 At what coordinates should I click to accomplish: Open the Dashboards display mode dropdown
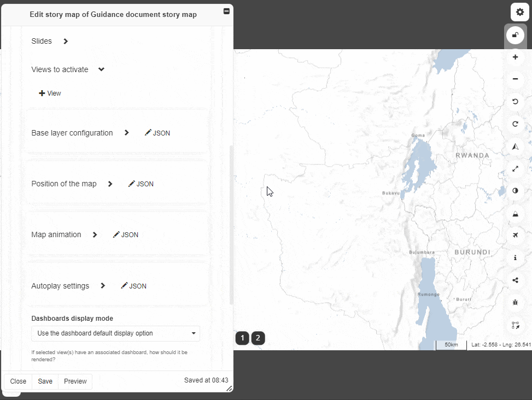[x=115, y=333]
